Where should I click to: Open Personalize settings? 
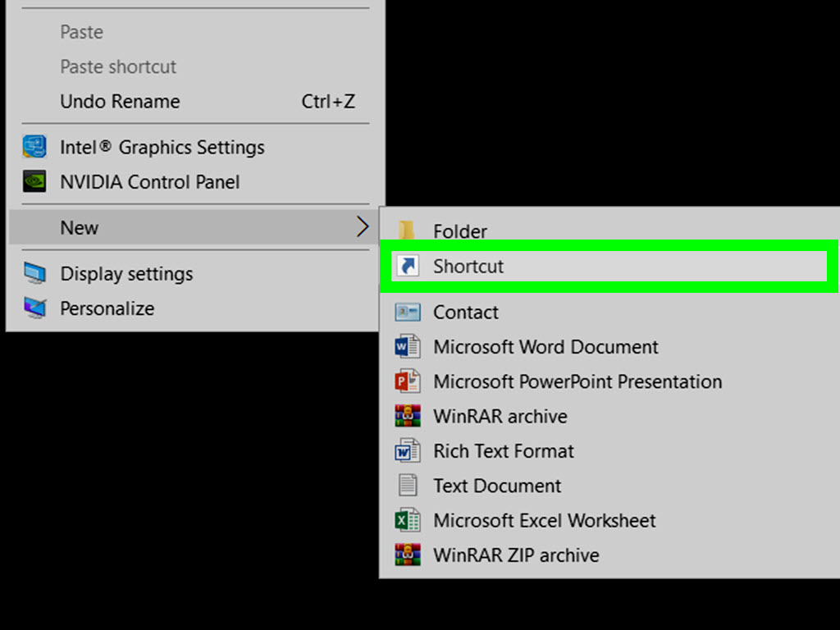[107, 308]
